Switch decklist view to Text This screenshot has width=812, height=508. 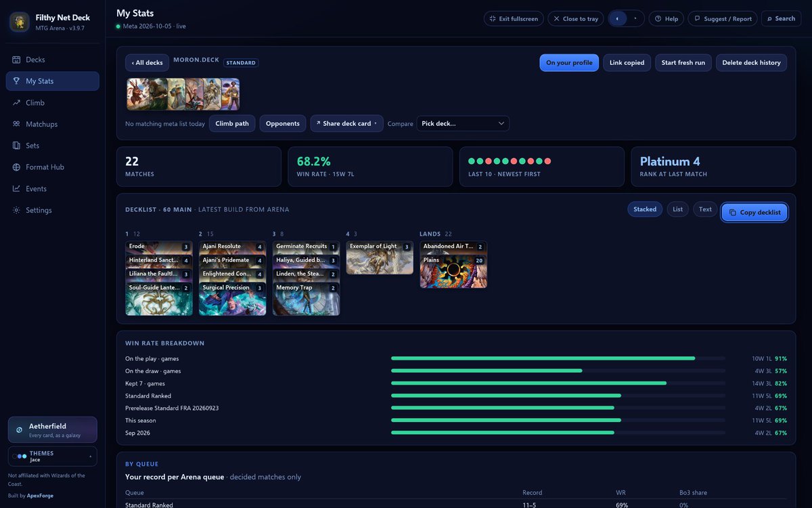705,209
